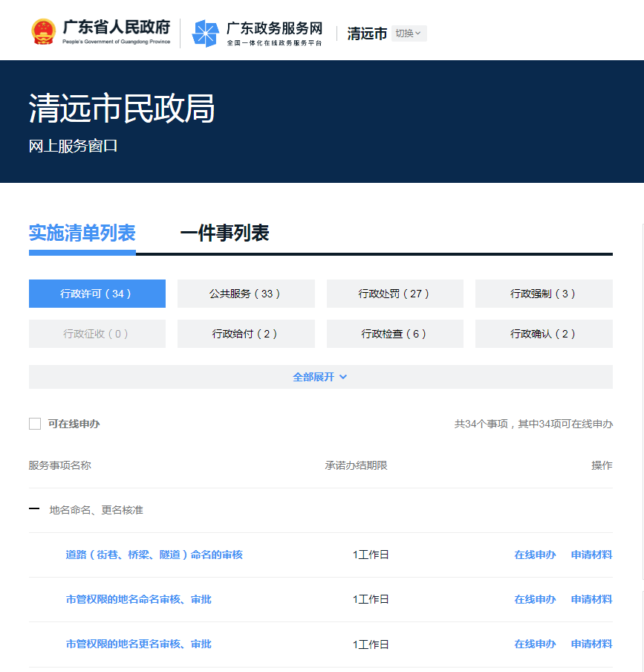The image size is (644, 672).
Task: Collapse the 地名命名、更名核准 group
Action: coord(34,509)
